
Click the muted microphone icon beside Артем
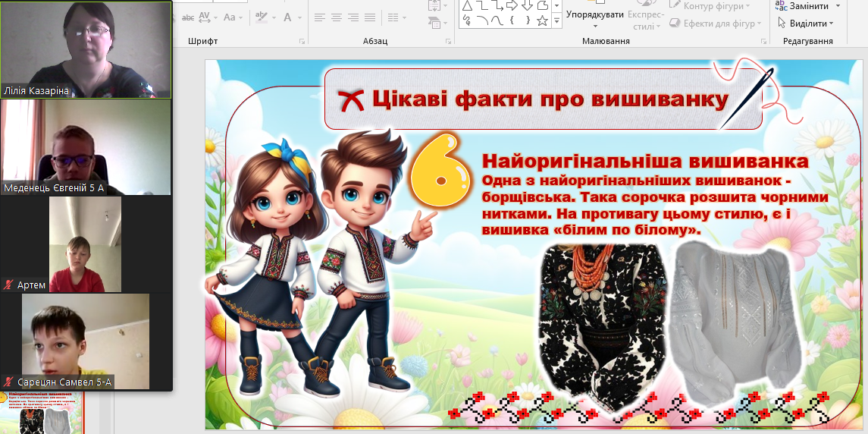8,285
